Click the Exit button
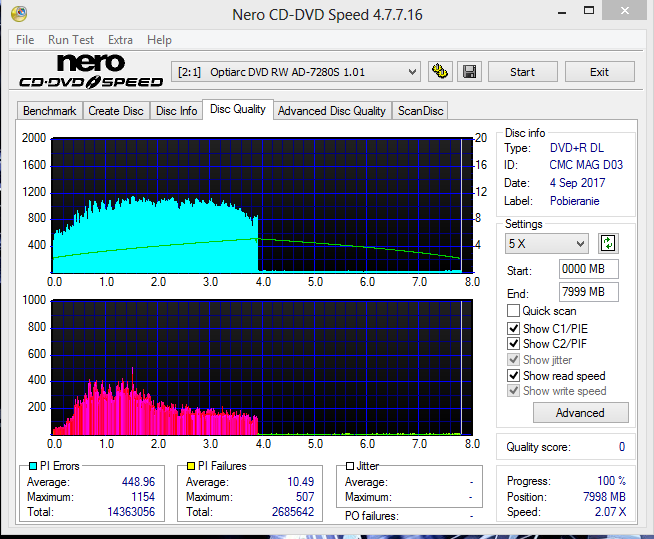 point(599,72)
